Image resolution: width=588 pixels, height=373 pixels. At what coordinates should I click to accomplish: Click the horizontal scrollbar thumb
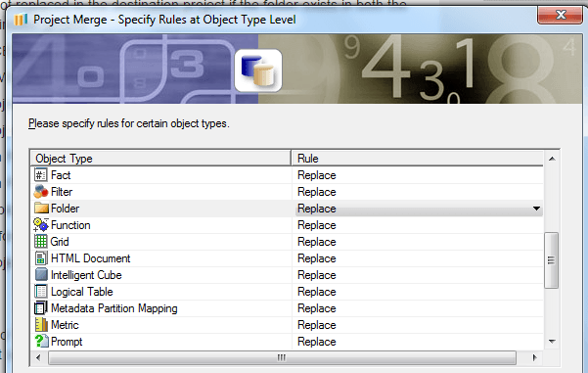[282, 357]
